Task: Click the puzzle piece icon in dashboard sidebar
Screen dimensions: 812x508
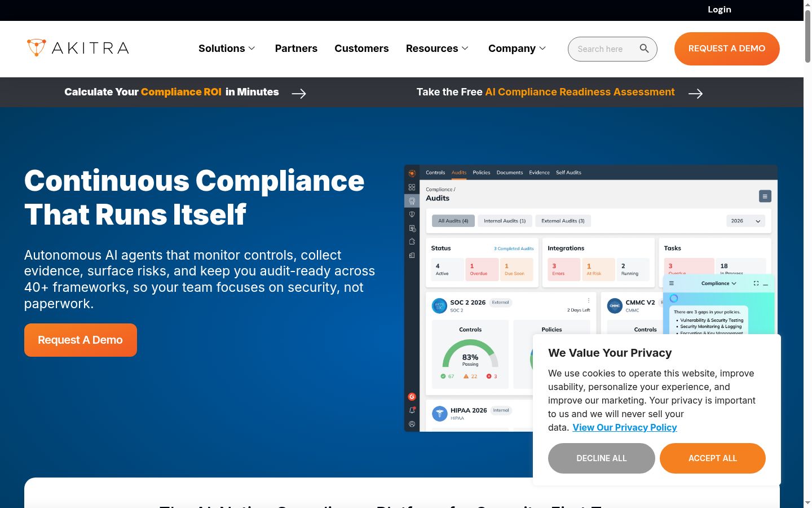Action: (412, 242)
